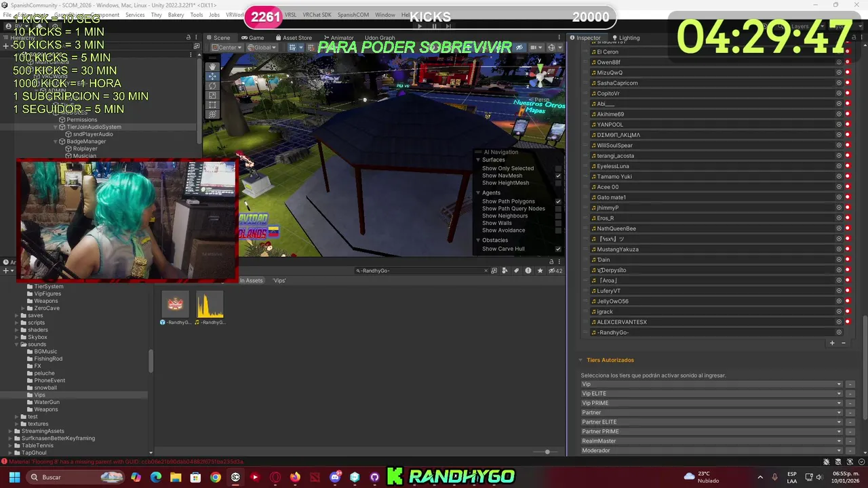The image size is (868, 488).
Task: Select the Rotate tool in Scene toolbar
Action: click(212, 85)
